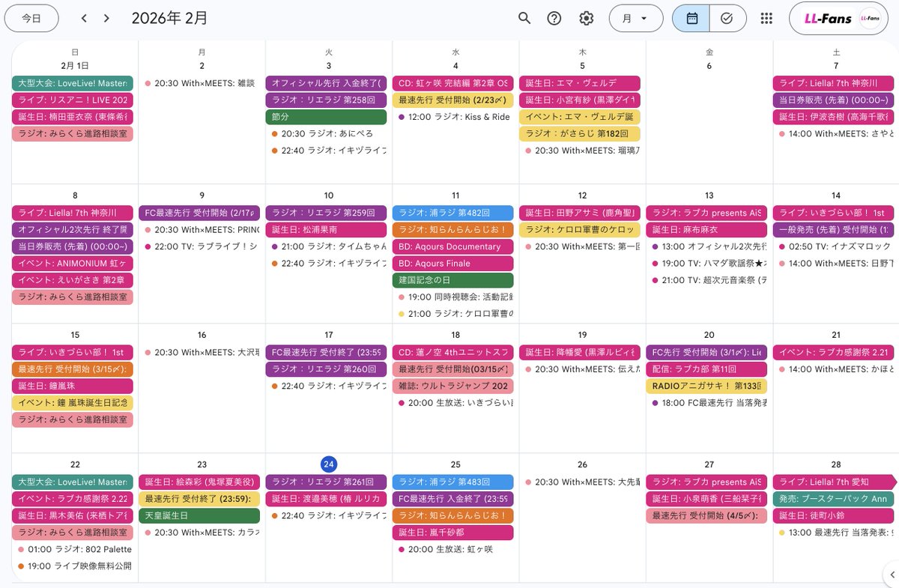Open FC最速先行 受付終了 on the 17th
The image size is (899, 588).
point(326,352)
